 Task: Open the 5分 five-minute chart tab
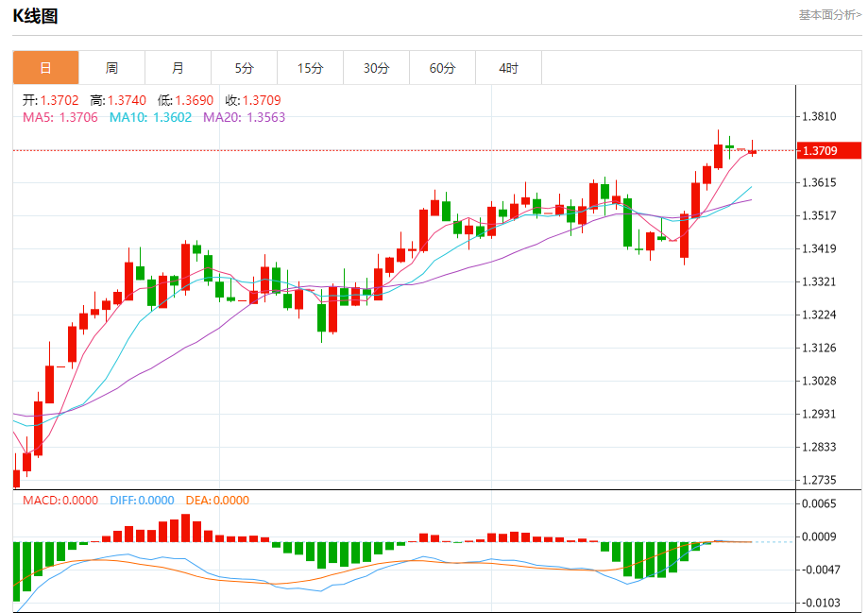click(x=245, y=68)
